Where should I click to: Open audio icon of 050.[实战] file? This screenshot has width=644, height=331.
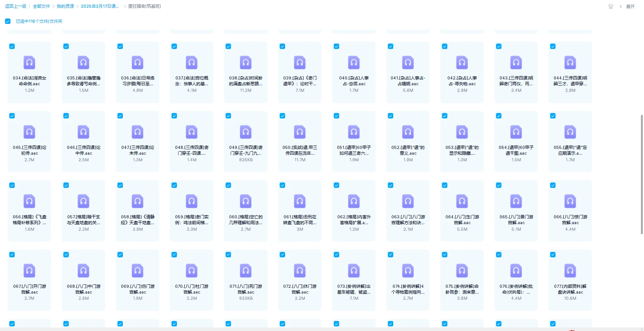point(300,132)
